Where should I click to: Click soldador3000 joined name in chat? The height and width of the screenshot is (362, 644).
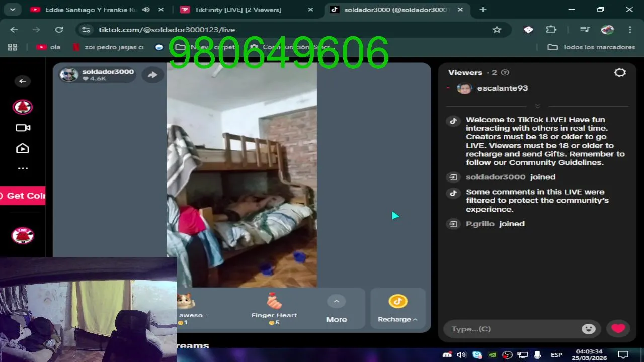[x=496, y=177]
